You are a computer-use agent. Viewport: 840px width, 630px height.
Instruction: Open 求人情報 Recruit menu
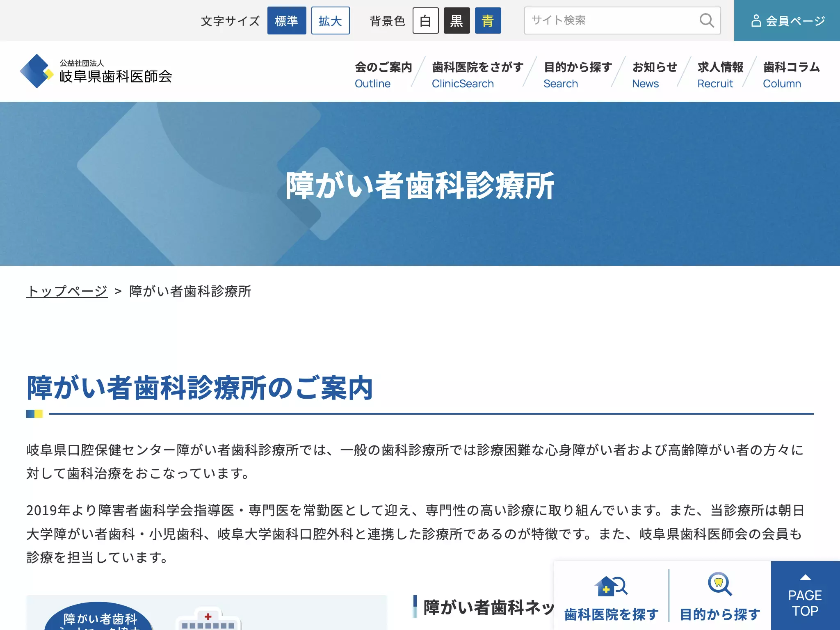720,75
